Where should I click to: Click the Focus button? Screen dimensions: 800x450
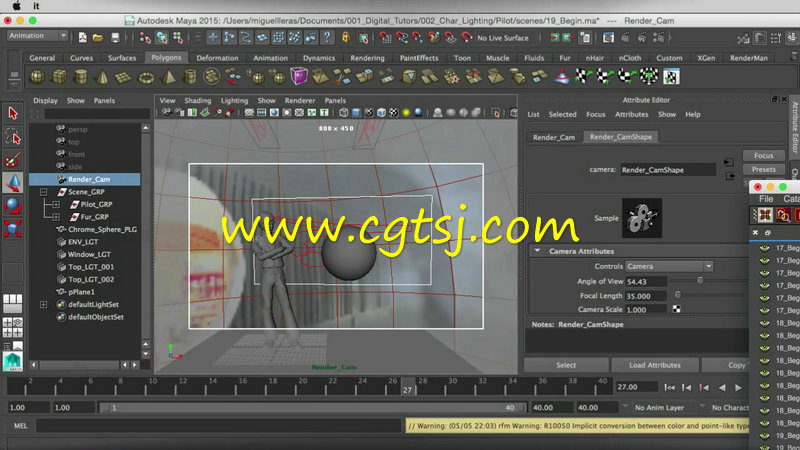click(x=763, y=156)
